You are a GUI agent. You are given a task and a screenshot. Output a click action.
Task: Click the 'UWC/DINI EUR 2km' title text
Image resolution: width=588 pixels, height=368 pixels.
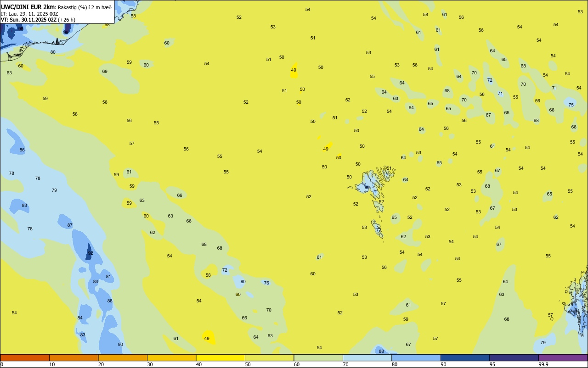point(28,6)
